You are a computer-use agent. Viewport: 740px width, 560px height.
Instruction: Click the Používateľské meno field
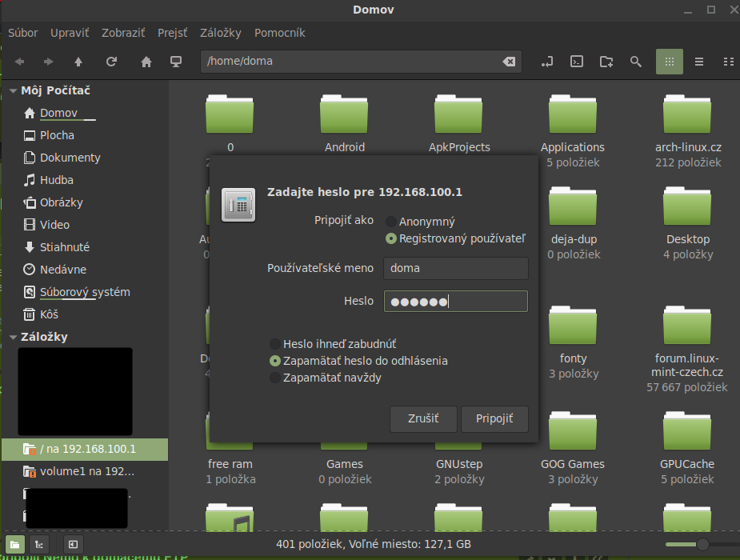[455, 268]
